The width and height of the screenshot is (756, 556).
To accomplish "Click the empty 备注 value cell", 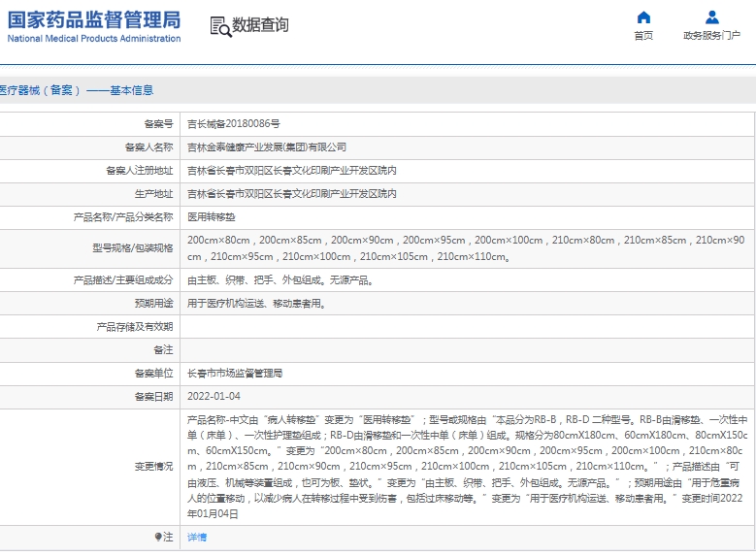I will (467, 350).
